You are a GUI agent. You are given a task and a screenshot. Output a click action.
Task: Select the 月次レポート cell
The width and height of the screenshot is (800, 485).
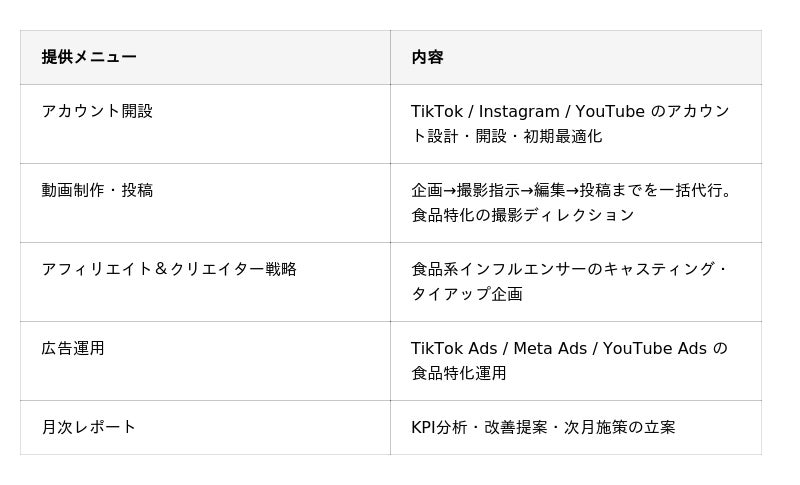89,427
